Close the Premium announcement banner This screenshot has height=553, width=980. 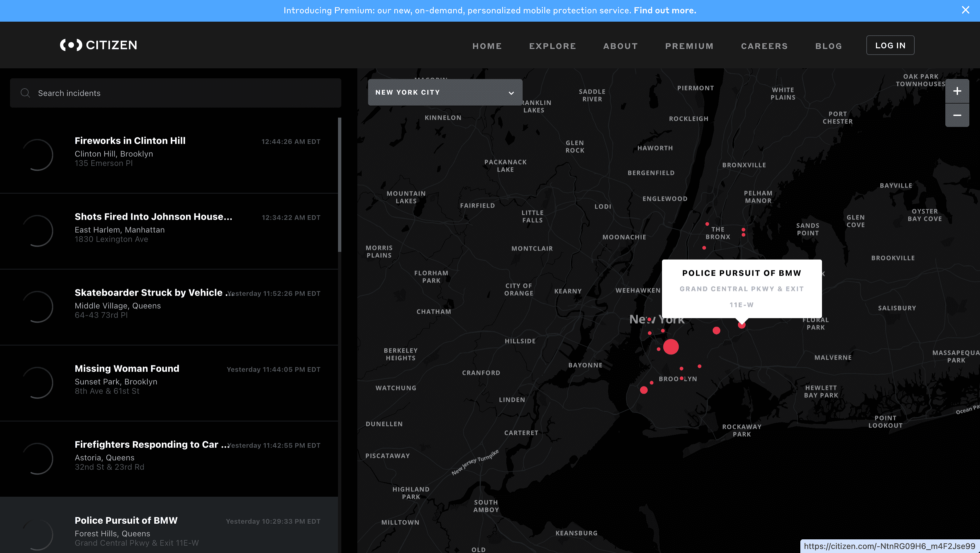[x=965, y=10]
